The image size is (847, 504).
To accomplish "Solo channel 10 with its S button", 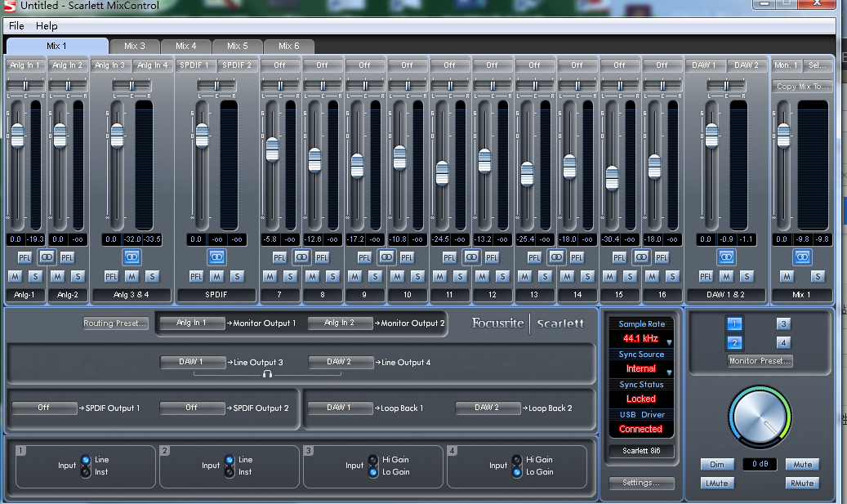I will click(417, 277).
